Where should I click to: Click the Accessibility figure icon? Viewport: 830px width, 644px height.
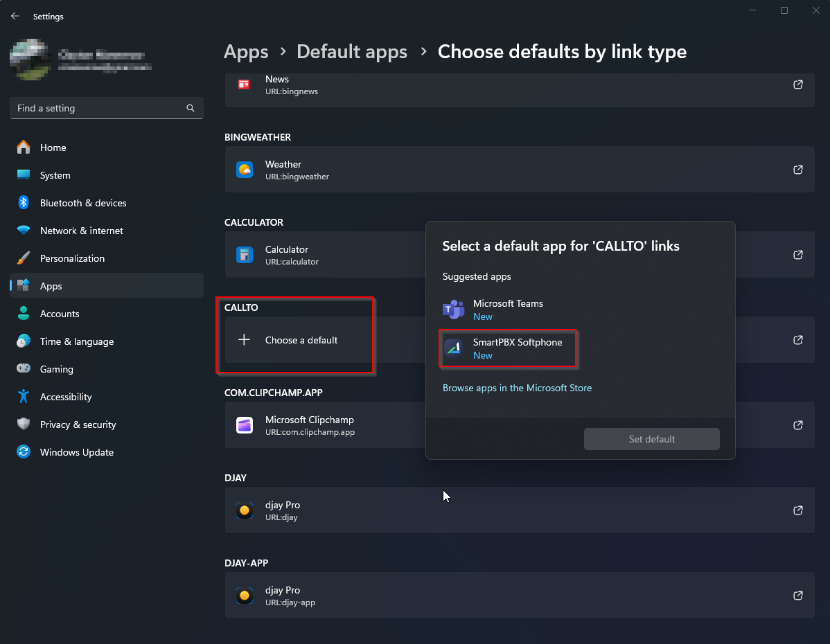click(24, 396)
